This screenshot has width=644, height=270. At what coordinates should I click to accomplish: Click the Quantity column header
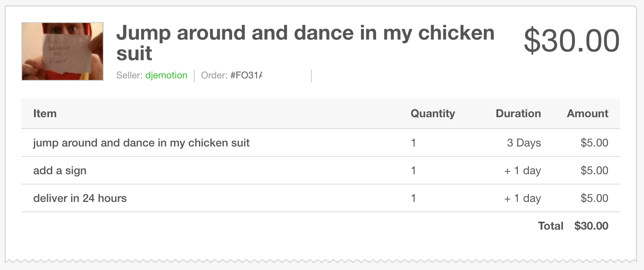[433, 114]
